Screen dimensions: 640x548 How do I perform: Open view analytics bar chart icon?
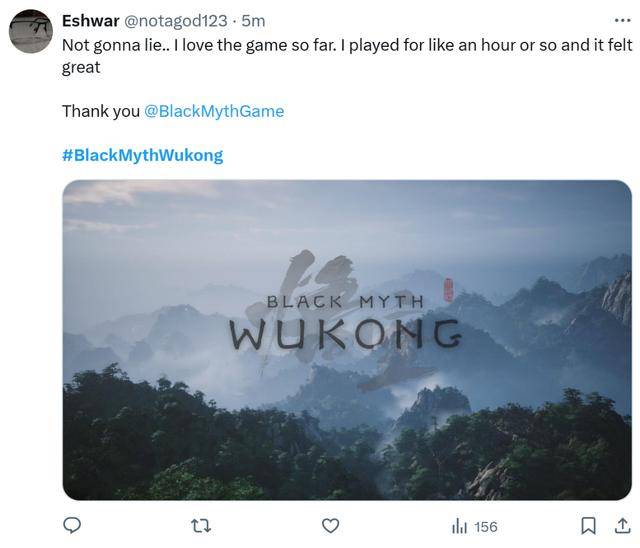(460, 526)
